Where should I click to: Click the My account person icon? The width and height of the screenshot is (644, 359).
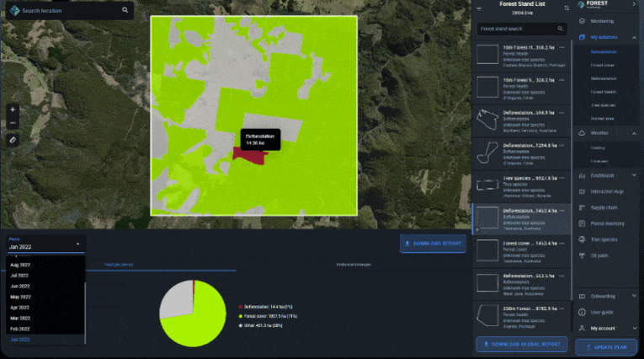click(x=582, y=328)
